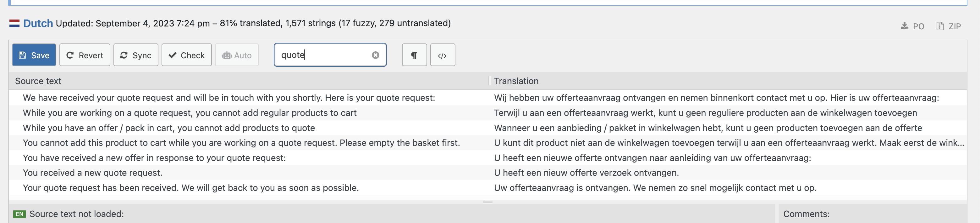The height and width of the screenshot is (223, 980).
Task: Save the Dutch translation file
Action: [x=34, y=55]
